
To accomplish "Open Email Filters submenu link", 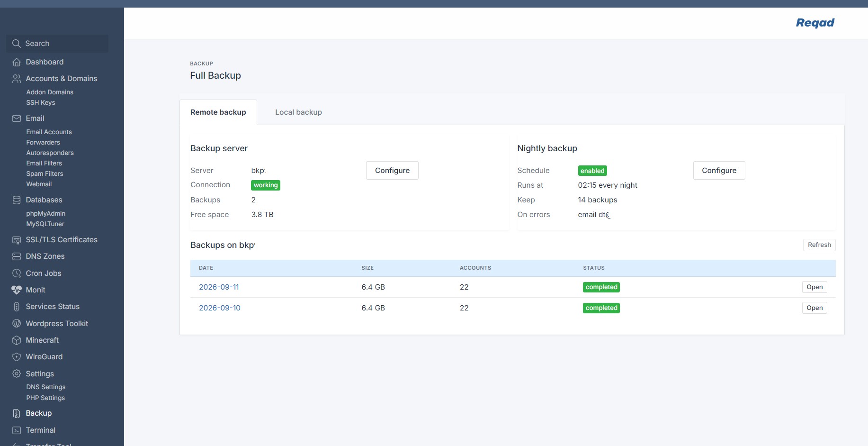I will click(x=44, y=164).
